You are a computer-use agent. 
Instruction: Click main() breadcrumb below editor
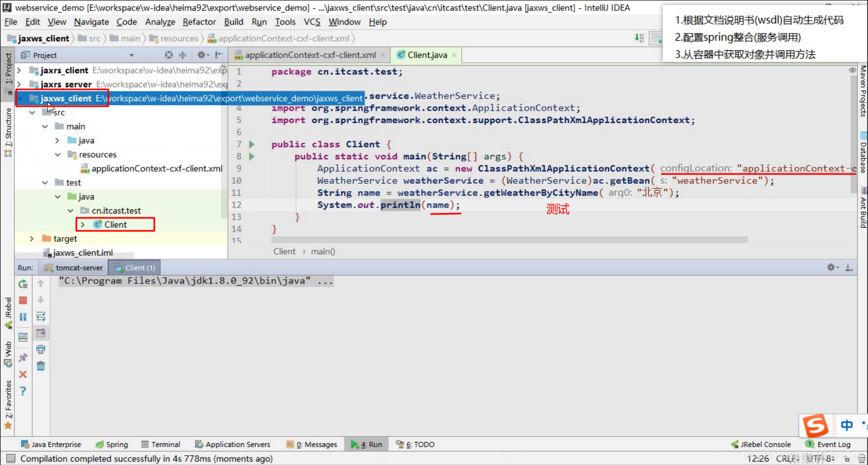tap(323, 251)
